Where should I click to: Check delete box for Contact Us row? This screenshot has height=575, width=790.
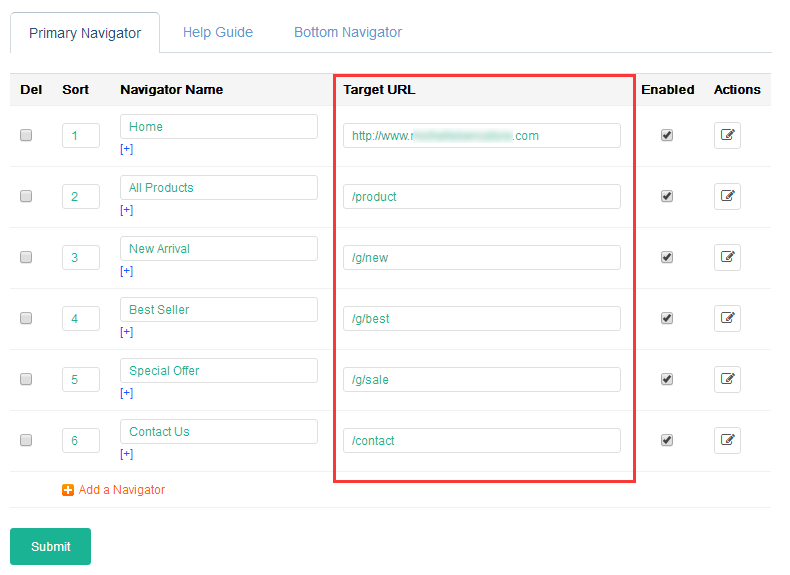pos(26,440)
